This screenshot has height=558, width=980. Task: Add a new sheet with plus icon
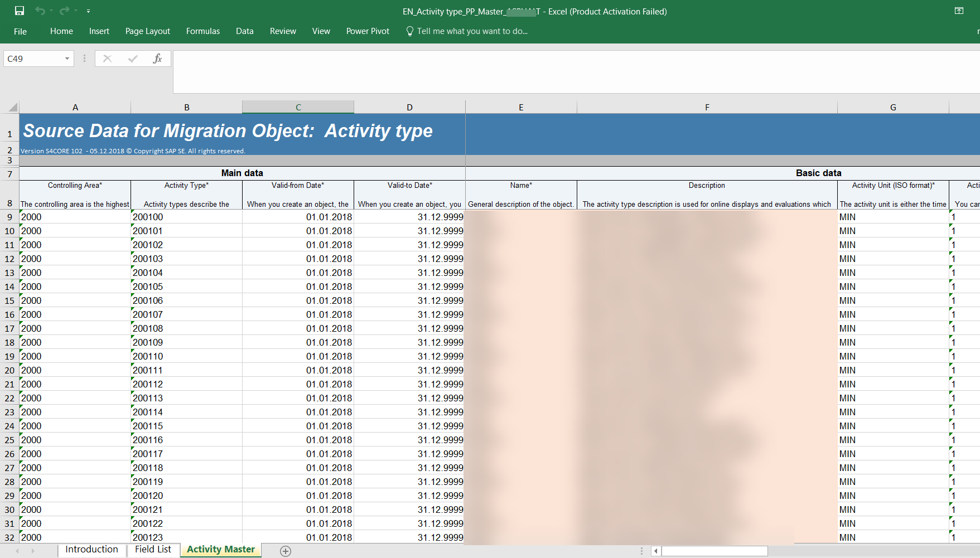coord(286,551)
